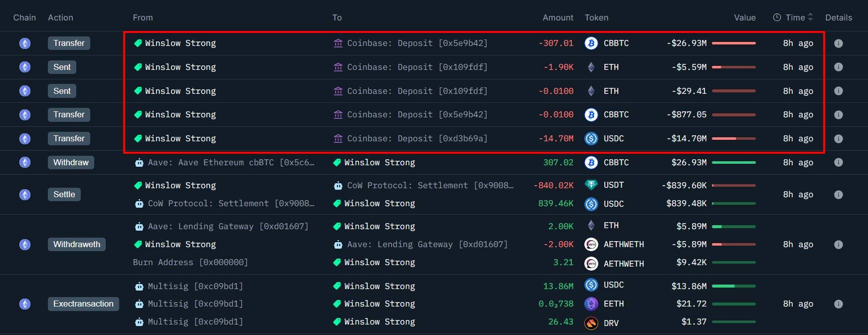Image resolution: width=868 pixels, height=335 pixels.
Task: Click info icon on the Exectransaction row
Action: click(838, 304)
